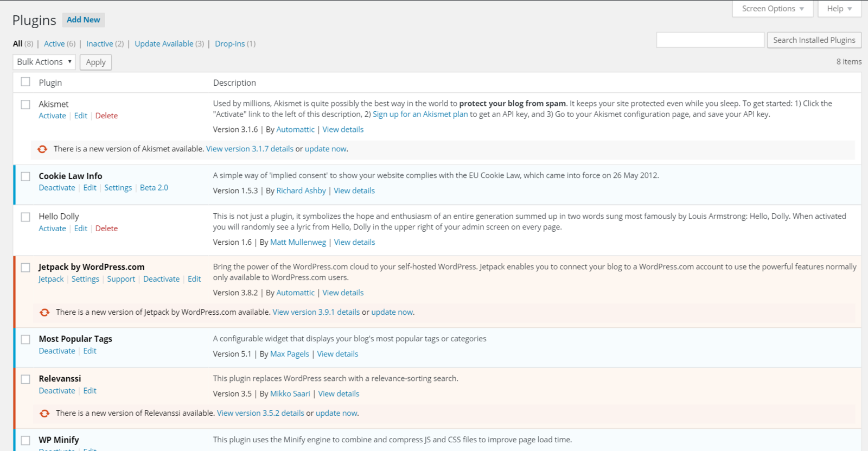Click update now for Jetpack
Screen dimensions: 868x451
(392, 312)
